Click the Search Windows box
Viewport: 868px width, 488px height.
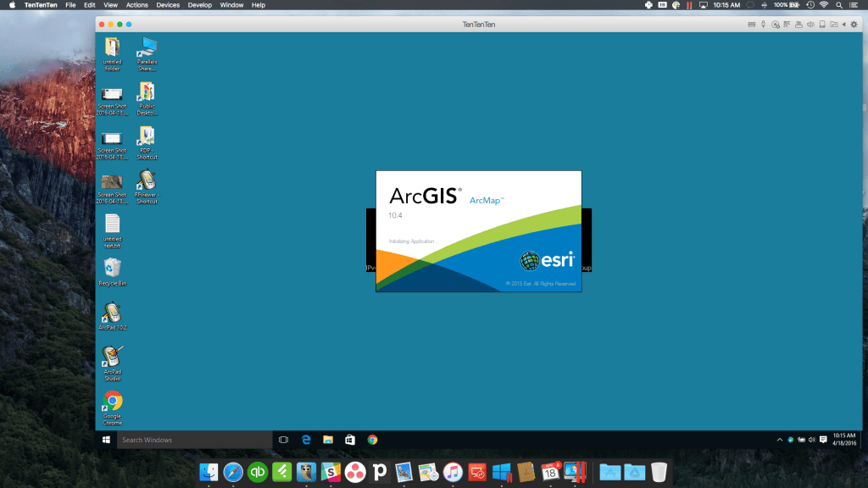194,440
